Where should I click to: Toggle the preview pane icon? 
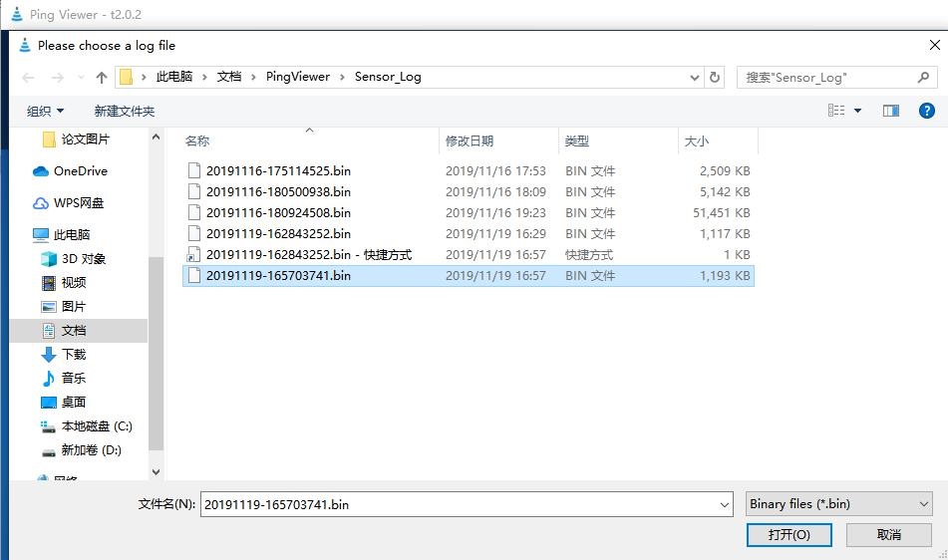coord(890,111)
